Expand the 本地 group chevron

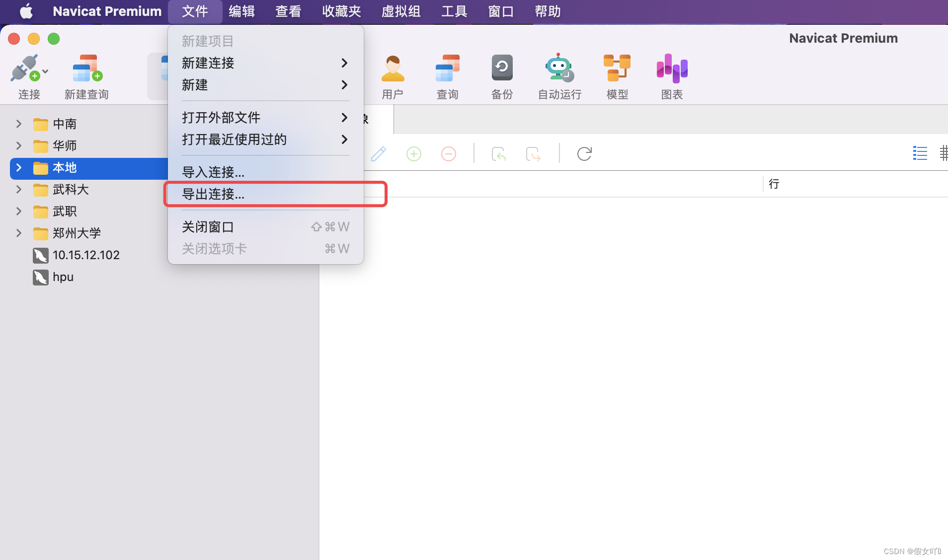pyautogui.click(x=19, y=167)
